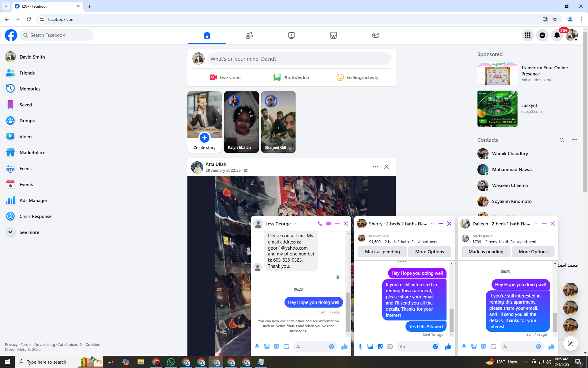Search contacts magnifier icon
The width and height of the screenshot is (588, 368).
pos(562,140)
